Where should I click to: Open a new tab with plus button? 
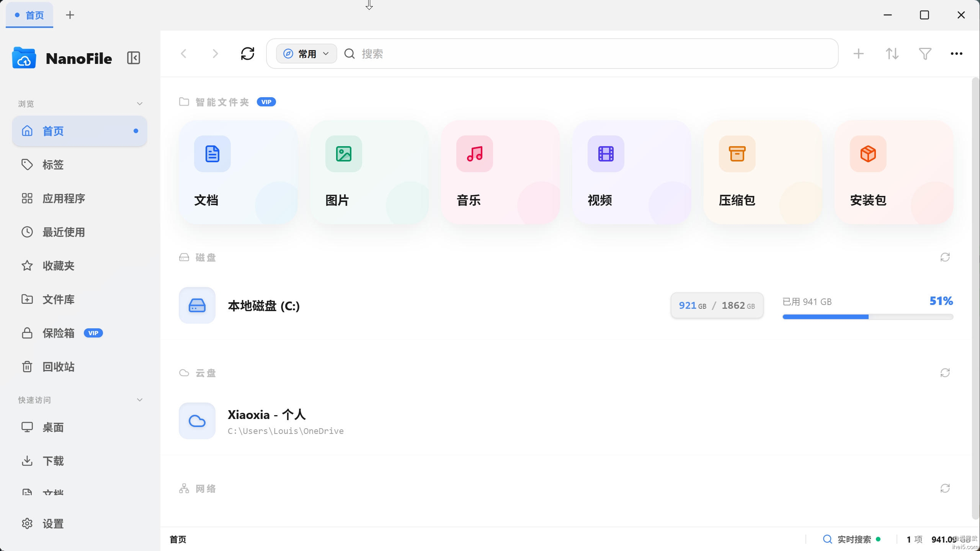(x=70, y=15)
